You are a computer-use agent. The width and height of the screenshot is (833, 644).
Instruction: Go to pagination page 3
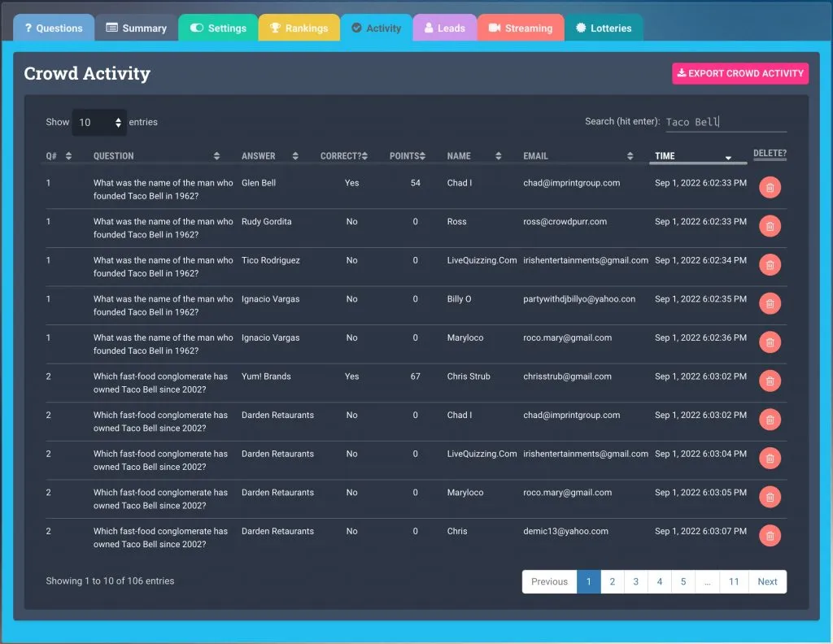pyautogui.click(x=636, y=581)
